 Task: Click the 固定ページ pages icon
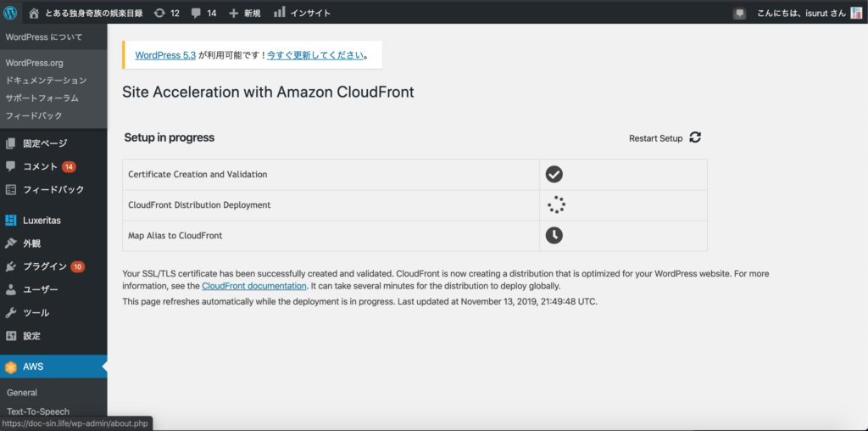(x=10, y=143)
